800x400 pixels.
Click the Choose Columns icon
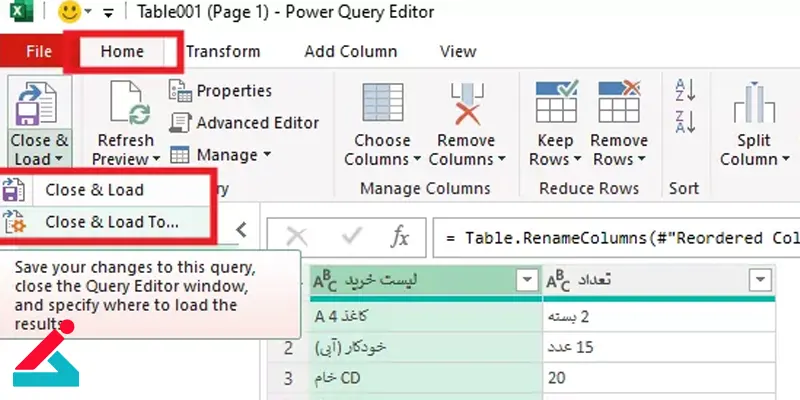[382, 103]
